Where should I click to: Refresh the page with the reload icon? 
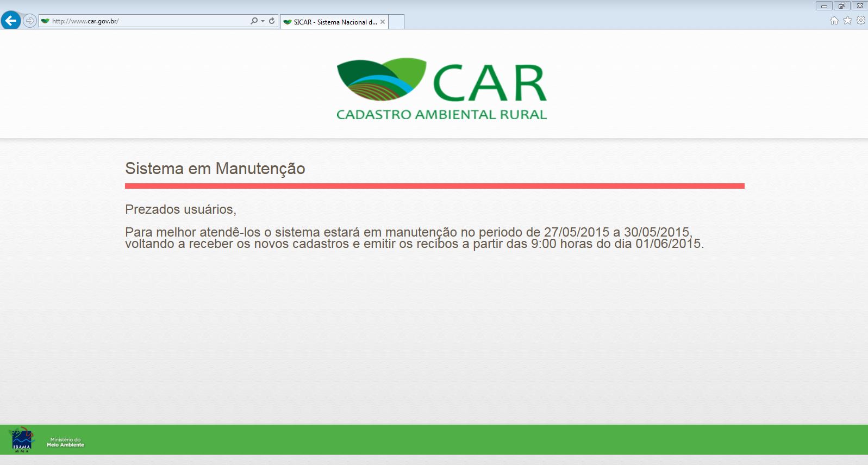272,21
